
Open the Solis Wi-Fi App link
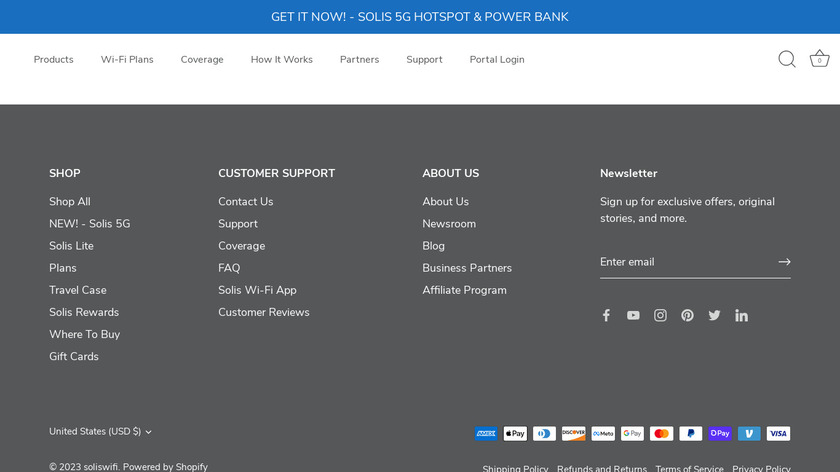tap(257, 290)
